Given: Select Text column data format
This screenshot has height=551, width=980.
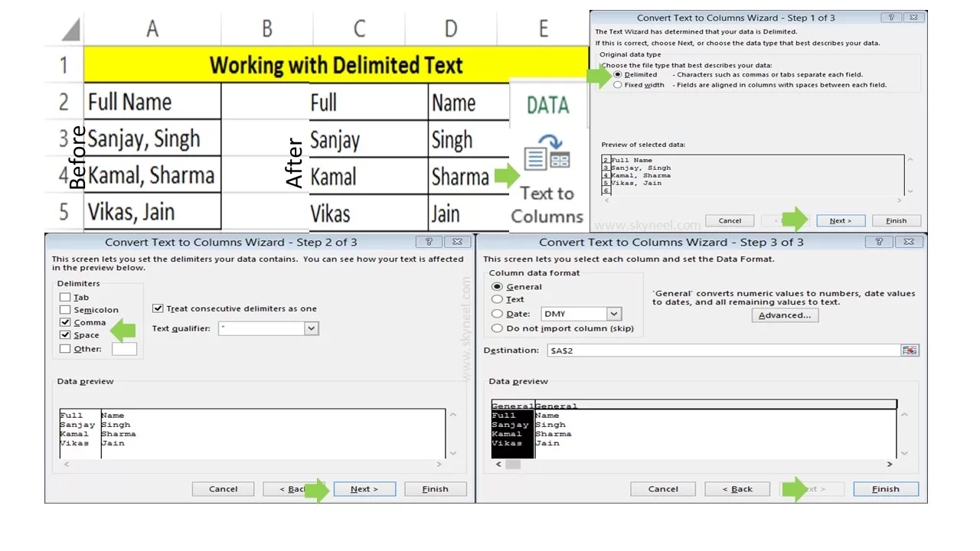Looking at the screenshot, I should pyautogui.click(x=498, y=299).
